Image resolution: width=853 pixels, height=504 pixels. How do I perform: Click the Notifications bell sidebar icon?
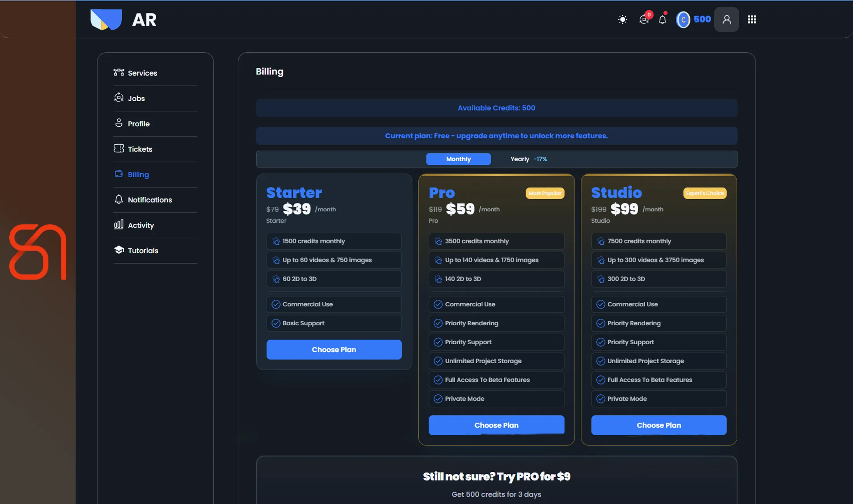click(x=119, y=199)
